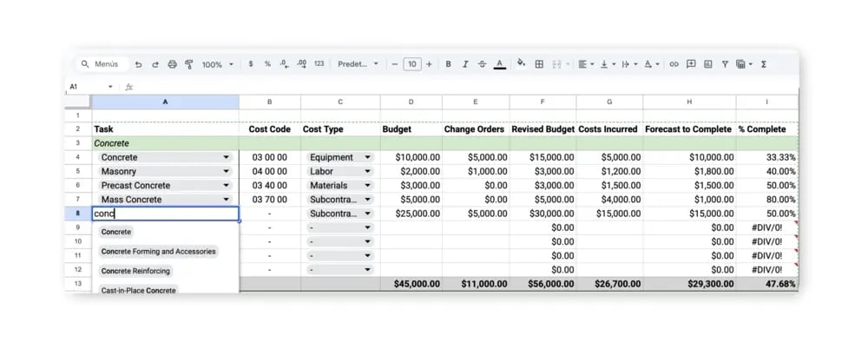Print the spreadsheet
The image size is (868, 342).
point(172,64)
